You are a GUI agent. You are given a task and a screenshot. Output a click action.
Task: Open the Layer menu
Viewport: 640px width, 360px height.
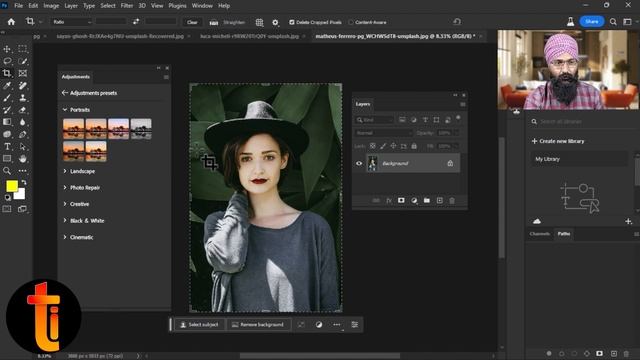pyautogui.click(x=71, y=6)
